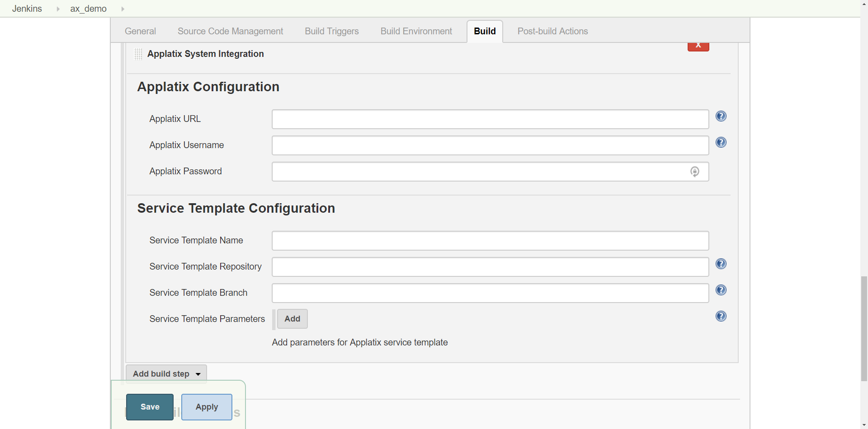Focus the Applatix Username input field

coord(490,145)
